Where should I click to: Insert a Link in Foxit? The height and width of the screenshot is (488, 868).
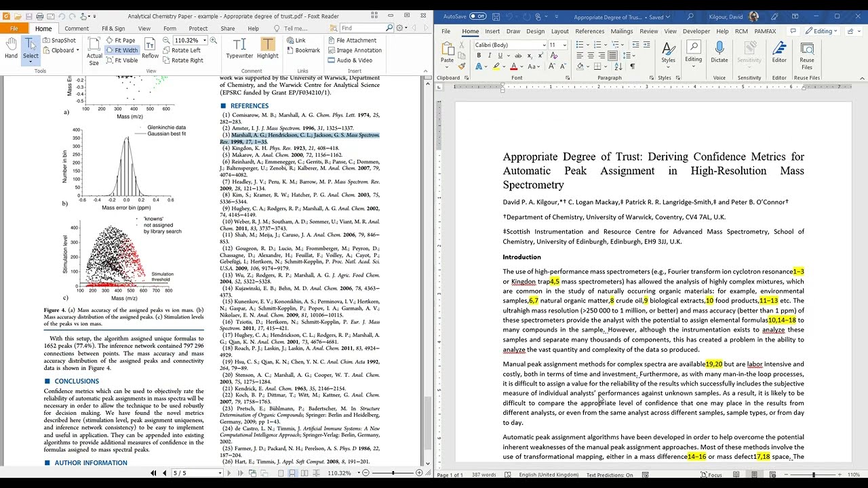[x=295, y=41]
